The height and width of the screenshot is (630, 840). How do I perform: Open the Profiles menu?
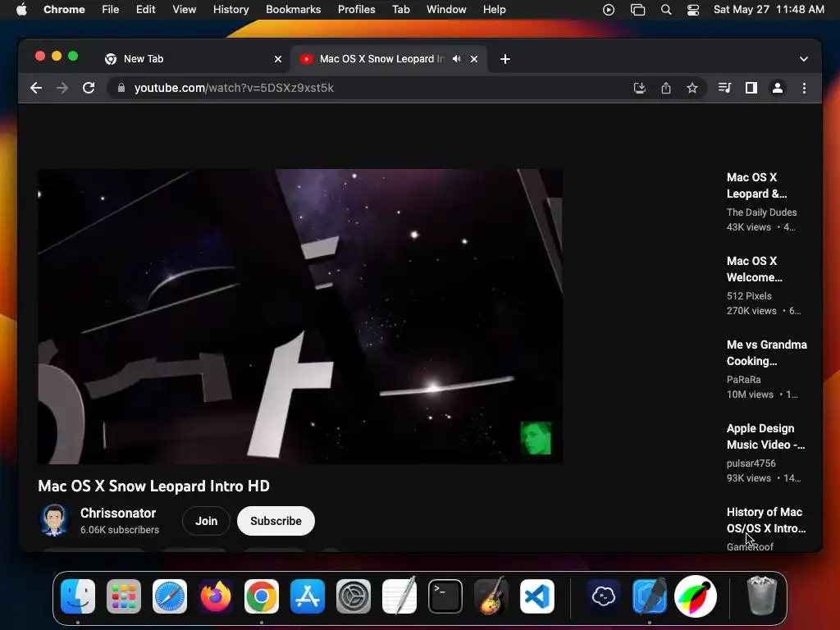coord(356,10)
